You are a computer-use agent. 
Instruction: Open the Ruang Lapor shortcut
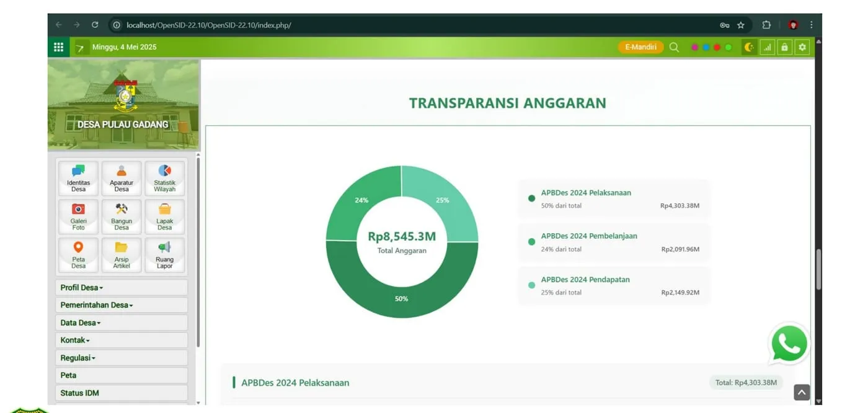(164, 255)
